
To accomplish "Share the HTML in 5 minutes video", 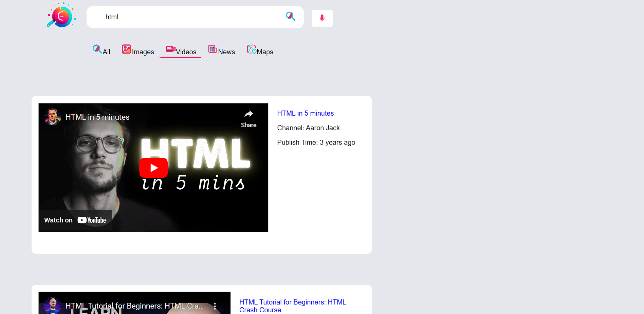I will pos(249,119).
